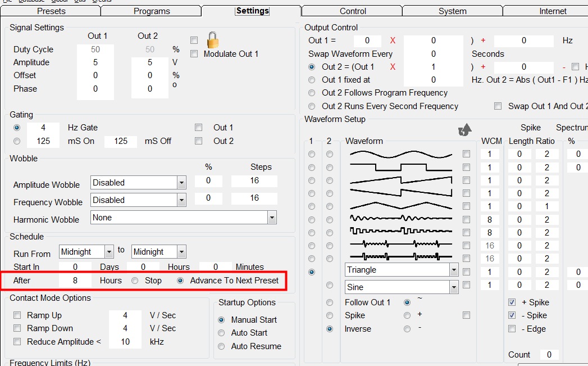This screenshot has height=366, width=588.
Task: Open the Run From Midnight dropdown
Action: (108, 252)
